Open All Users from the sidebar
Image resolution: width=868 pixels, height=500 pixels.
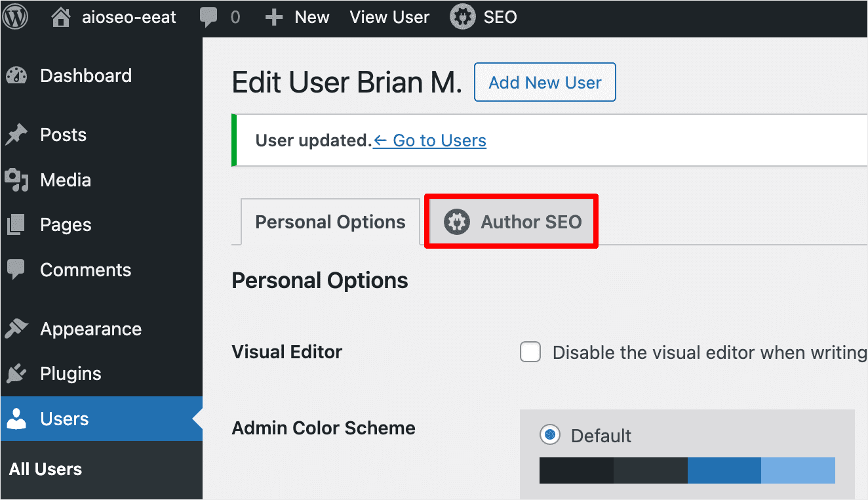[45, 469]
